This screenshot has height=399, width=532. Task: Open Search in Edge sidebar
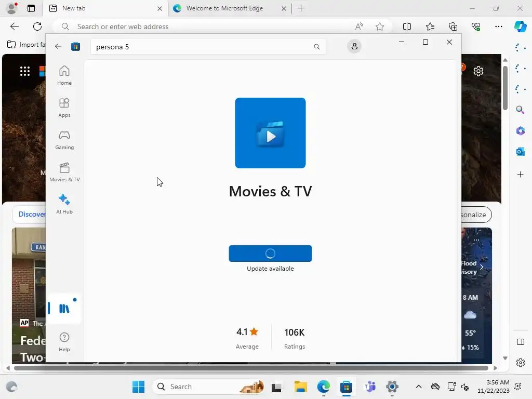[520, 110]
